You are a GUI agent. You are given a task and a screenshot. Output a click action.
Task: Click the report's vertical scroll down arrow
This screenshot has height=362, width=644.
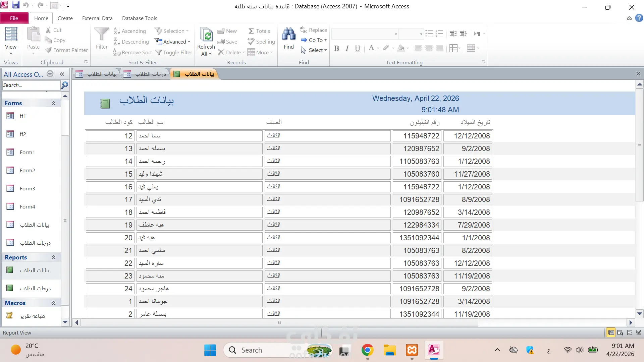(640, 314)
